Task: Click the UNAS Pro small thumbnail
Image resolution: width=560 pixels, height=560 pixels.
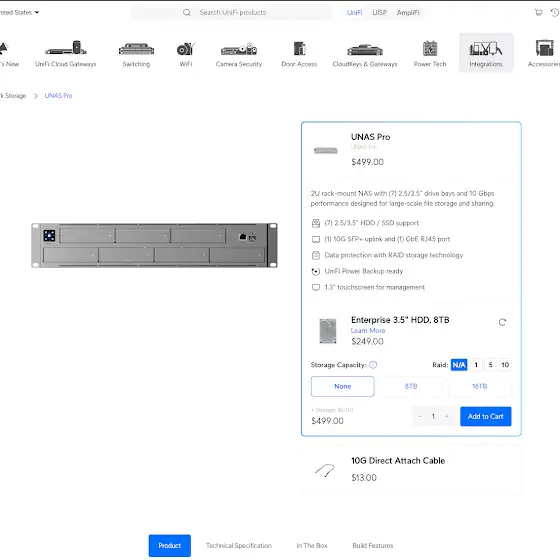Action: [x=325, y=151]
